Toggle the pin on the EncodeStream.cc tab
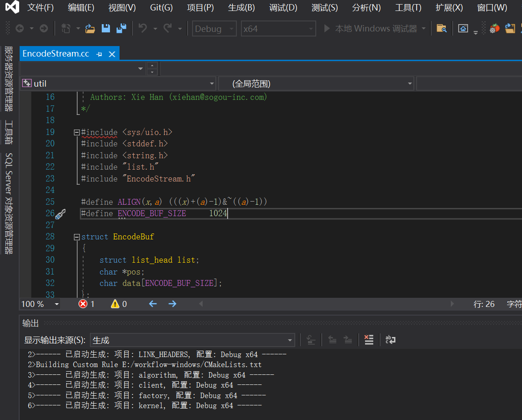This screenshot has width=522, height=420. 99,53
